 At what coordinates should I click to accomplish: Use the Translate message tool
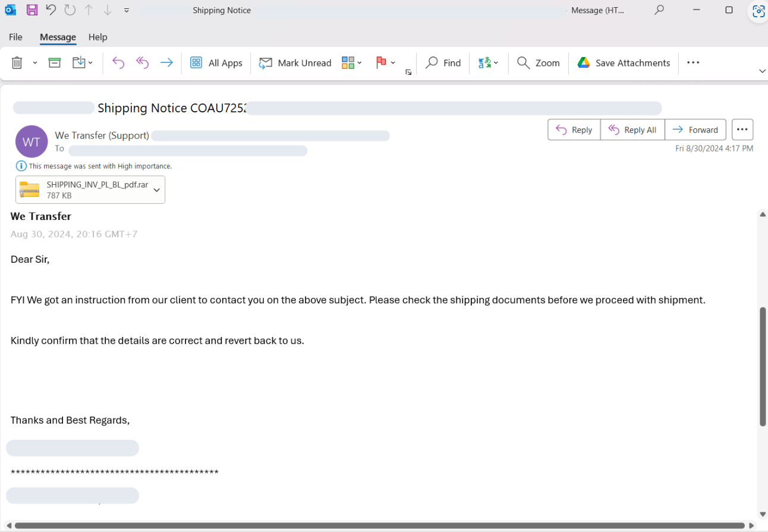(486, 62)
